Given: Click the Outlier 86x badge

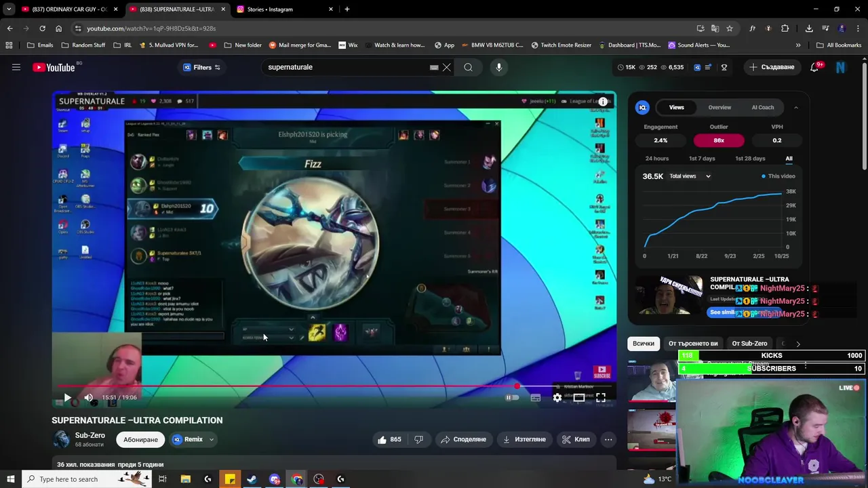Looking at the screenshot, I should pos(719,140).
